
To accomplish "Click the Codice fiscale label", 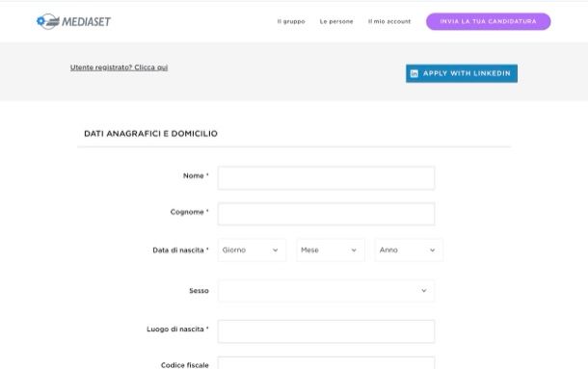I will 184,365.
